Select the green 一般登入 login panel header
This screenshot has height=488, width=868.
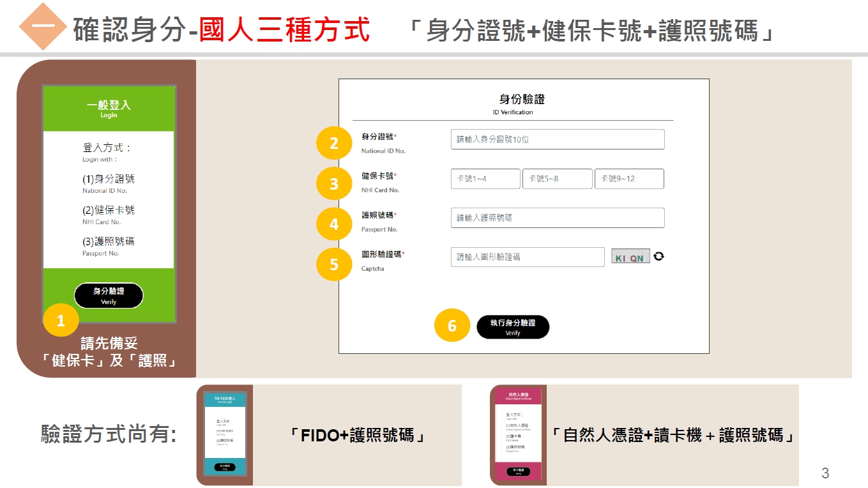(x=109, y=109)
